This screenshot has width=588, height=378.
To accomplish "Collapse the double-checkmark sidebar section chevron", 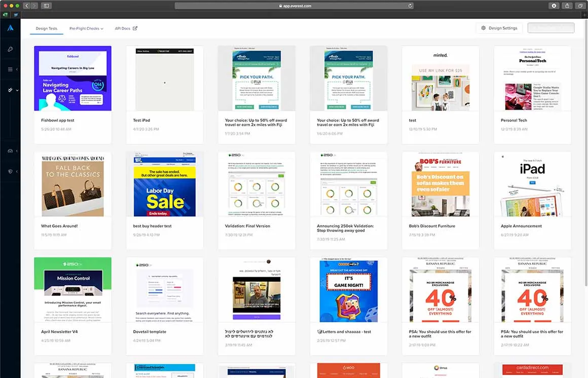I will tap(17, 90).
